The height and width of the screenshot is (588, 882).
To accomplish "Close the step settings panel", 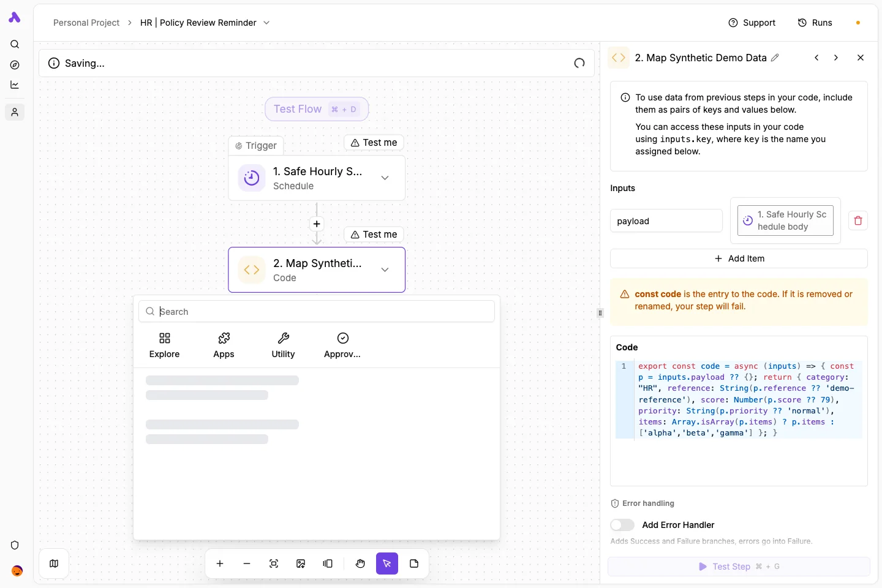I will pyautogui.click(x=861, y=58).
